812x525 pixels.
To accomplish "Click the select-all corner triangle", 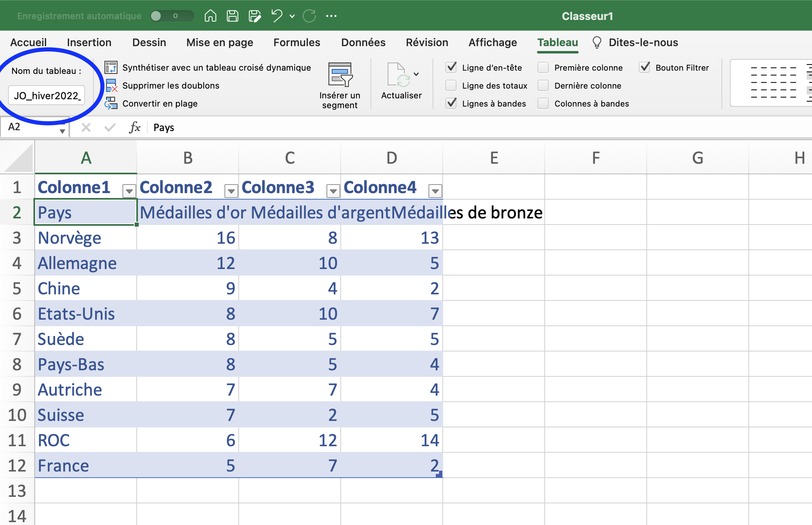I will 18,158.
